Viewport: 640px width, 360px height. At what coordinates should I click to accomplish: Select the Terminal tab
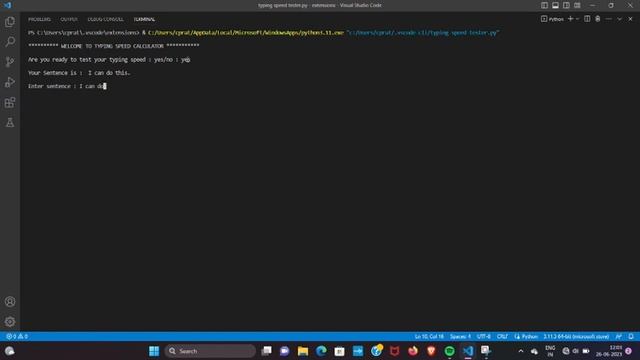[x=144, y=19]
